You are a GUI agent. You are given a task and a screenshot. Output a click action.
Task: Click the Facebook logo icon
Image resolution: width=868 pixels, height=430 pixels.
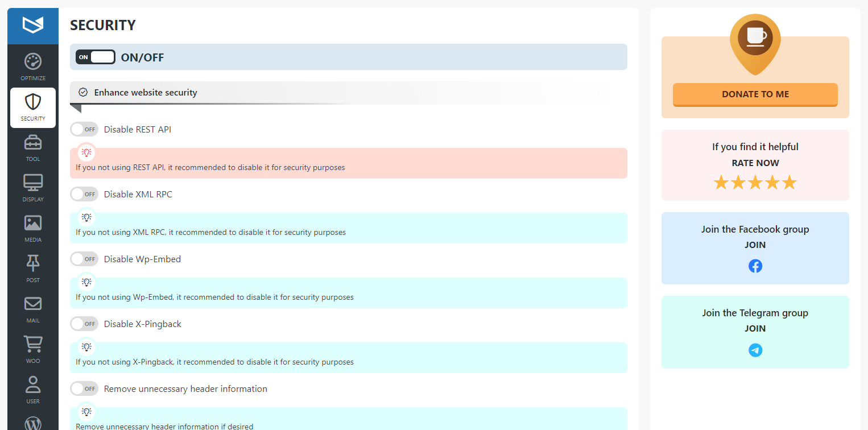click(x=755, y=266)
